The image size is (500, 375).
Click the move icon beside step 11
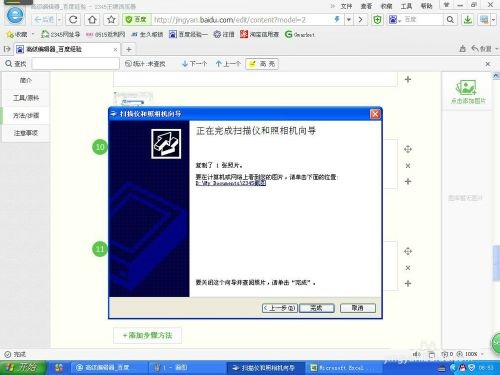coord(408,251)
